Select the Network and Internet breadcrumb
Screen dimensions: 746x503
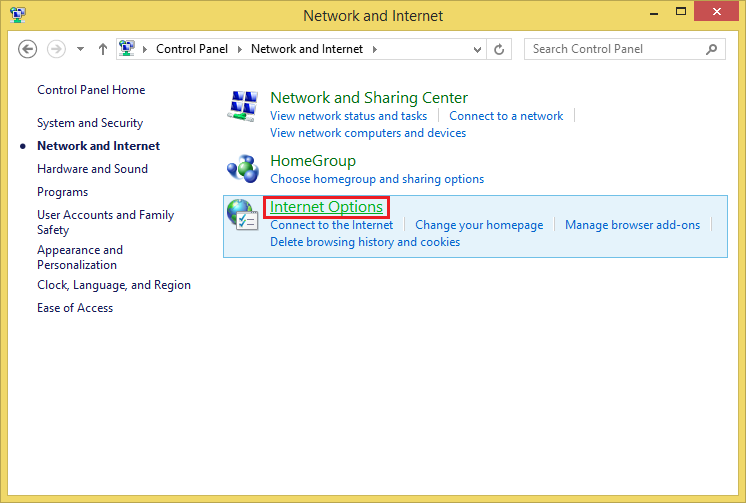point(307,49)
